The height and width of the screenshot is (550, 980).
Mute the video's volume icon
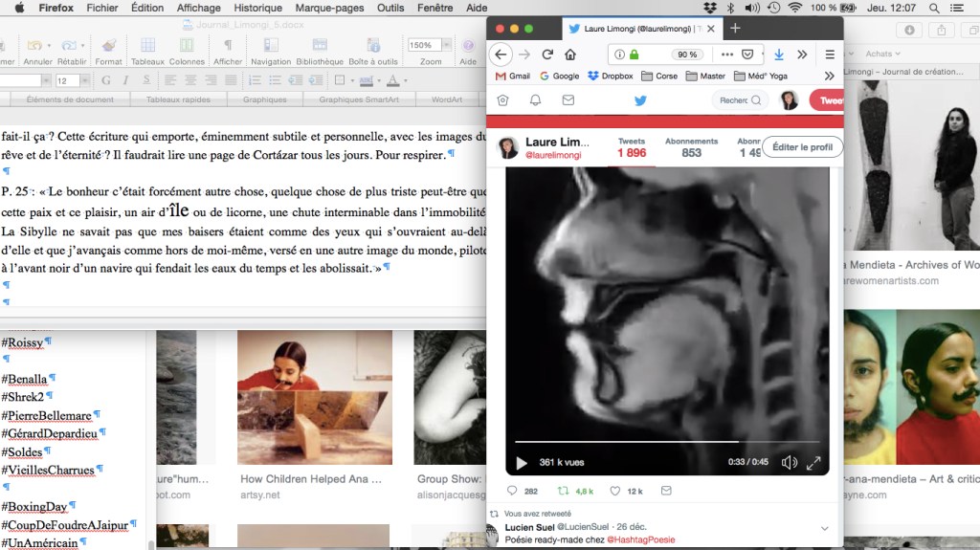[x=789, y=463]
